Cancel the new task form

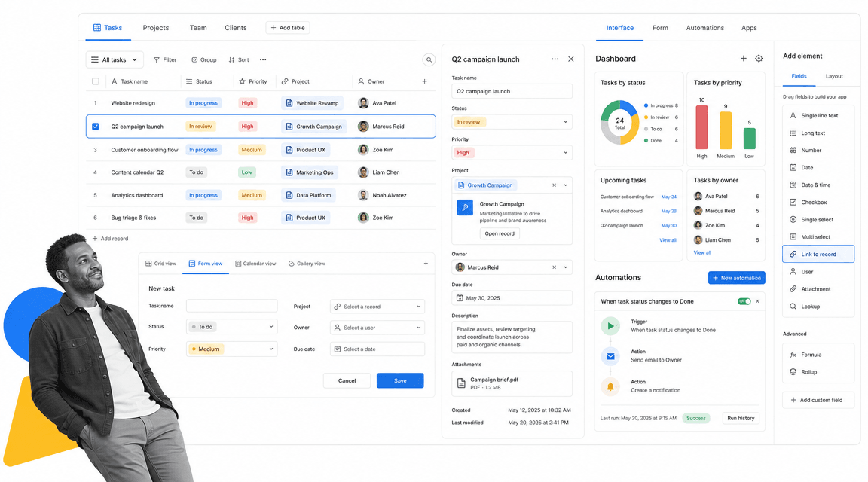347,381
